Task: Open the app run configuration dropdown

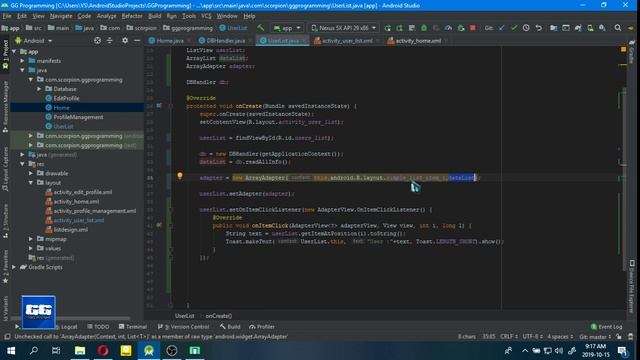Action: (287, 28)
